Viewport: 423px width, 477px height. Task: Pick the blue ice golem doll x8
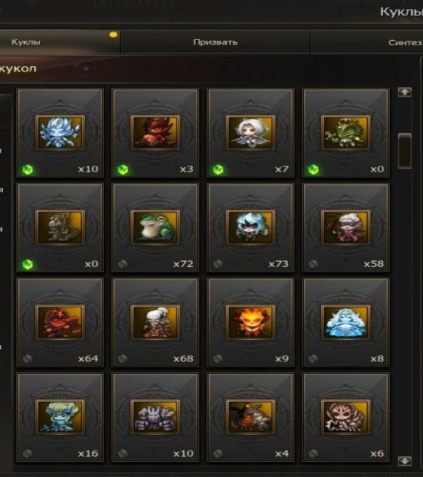click(346, 322)
